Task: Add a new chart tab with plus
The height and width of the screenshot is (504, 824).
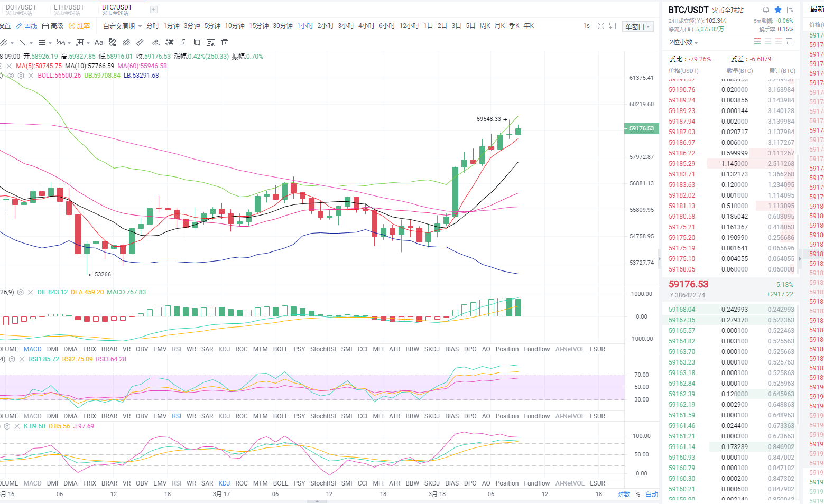Action: (x=154, y=10)
